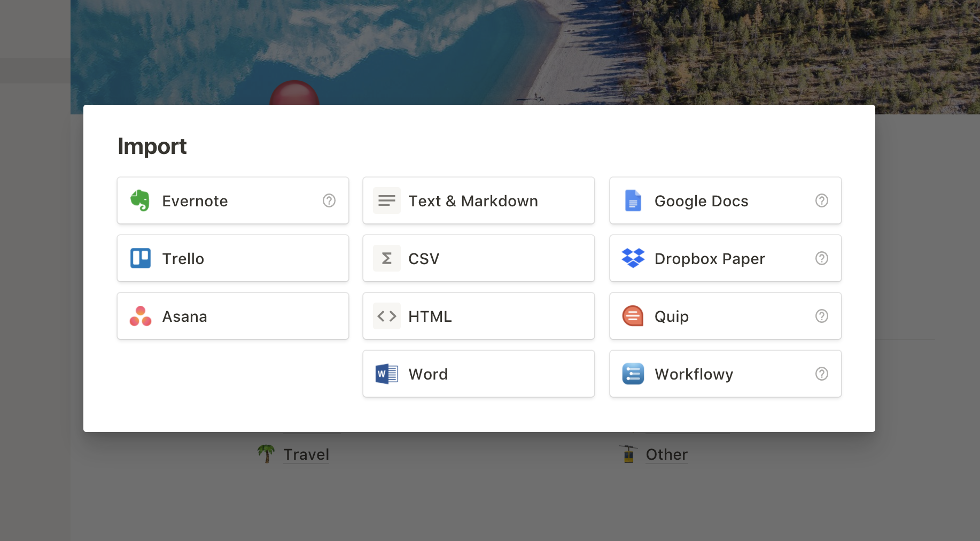This screenshot has height=541, width=980.
Task: Open the Other page link
Action: (x=667, y=454)
